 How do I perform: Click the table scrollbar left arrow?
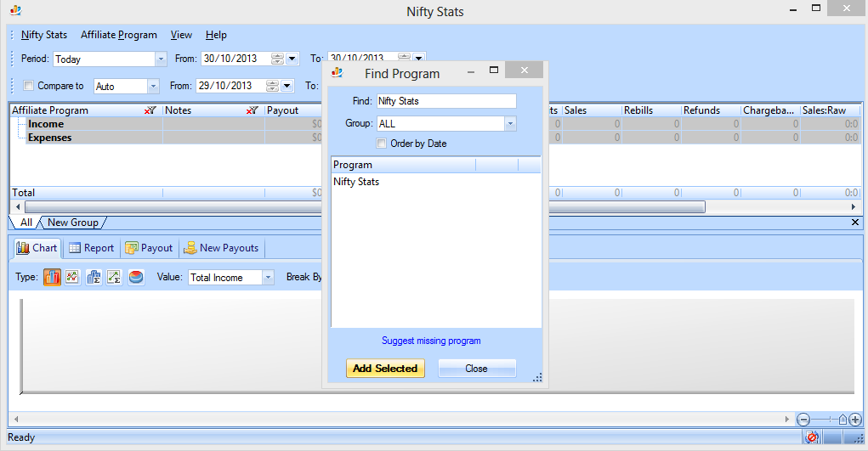point(18,207)
